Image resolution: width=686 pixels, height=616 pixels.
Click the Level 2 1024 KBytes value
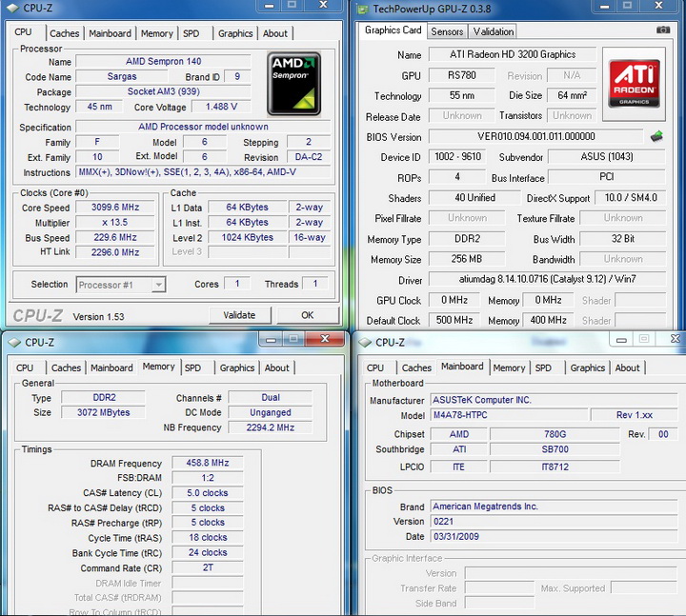tap(247, 237)
